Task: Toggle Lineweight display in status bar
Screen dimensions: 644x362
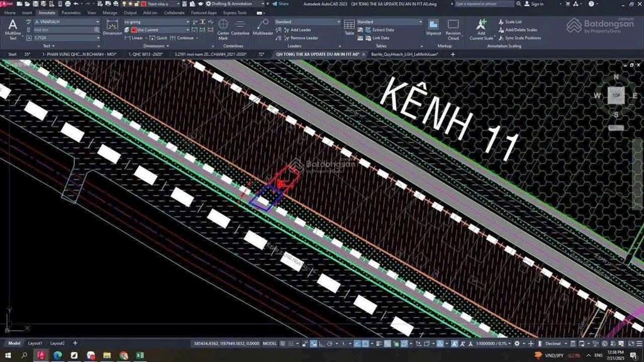Action: pyautogui.click(x=379, y=344)
